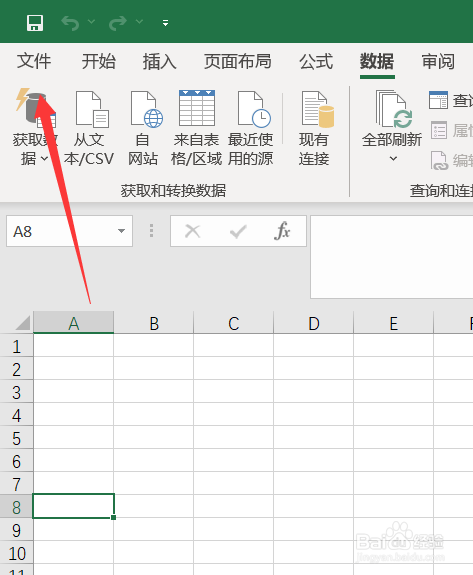Select column A header
This screenshot has width=473, height=575.
74,323
